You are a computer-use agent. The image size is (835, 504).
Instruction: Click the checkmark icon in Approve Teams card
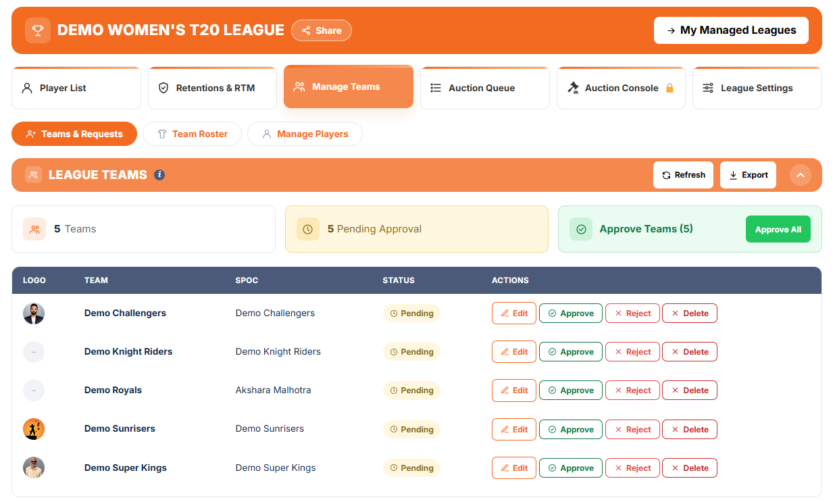pos(581,229)
